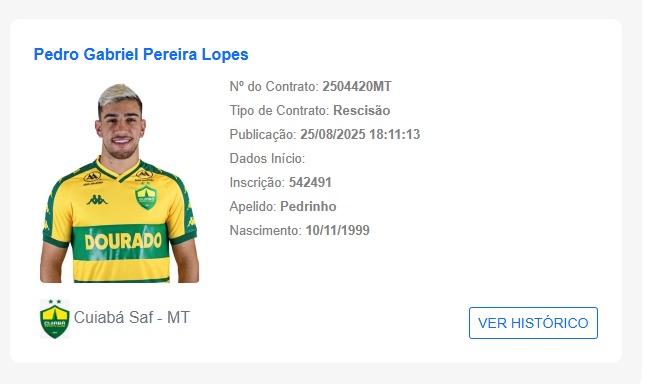Click the DOURADO text on jersey
The width and height of the screenshot is (650, 384).
(x=123, y=241)
